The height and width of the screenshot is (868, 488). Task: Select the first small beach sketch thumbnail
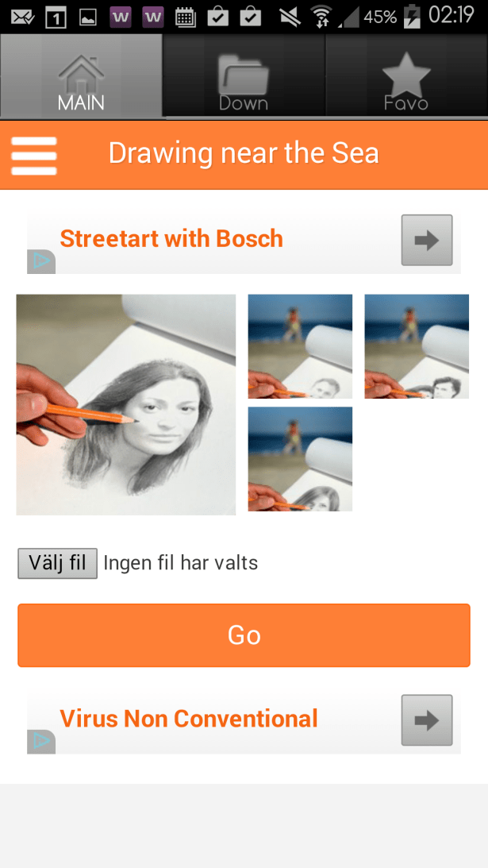(x=300, y=346)
